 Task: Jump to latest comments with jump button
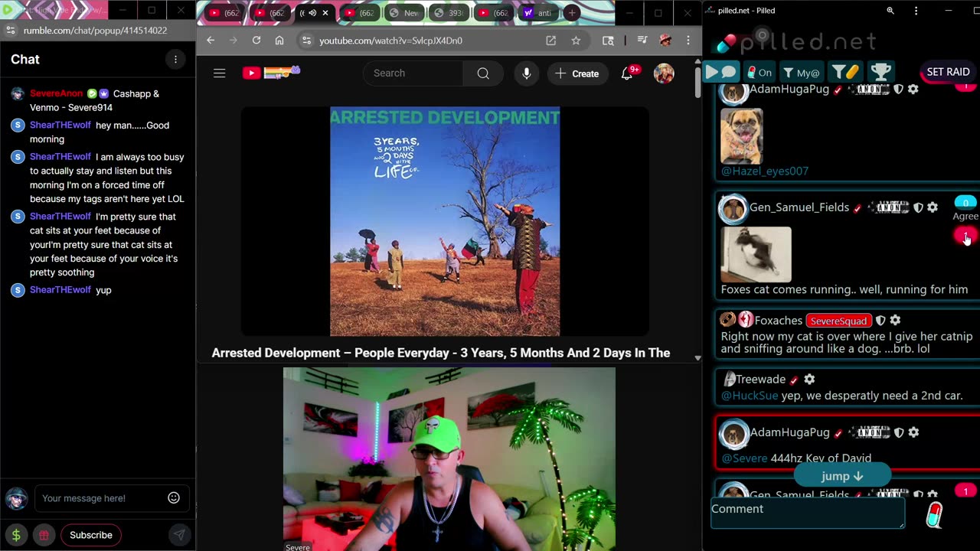tap(842, 476)
